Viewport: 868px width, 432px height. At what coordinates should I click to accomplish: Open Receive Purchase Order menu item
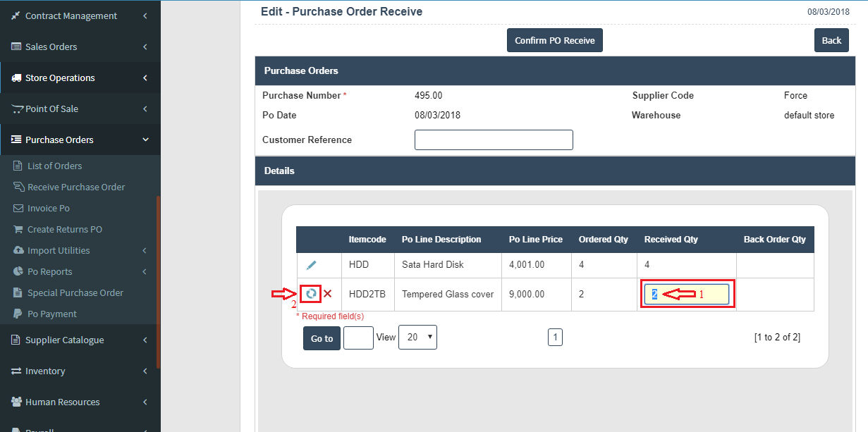click(x=75, y=187)
